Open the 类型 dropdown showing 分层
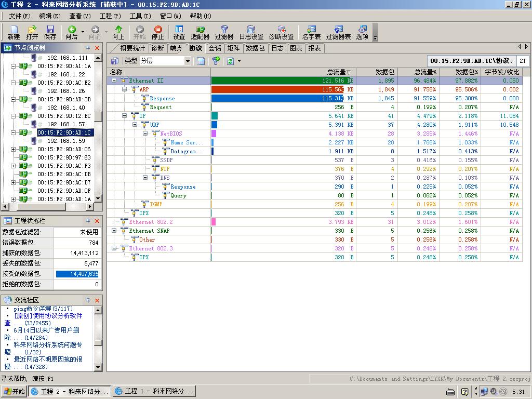Image resolution: width=532 pixels, height=399 pixels. 188,61
